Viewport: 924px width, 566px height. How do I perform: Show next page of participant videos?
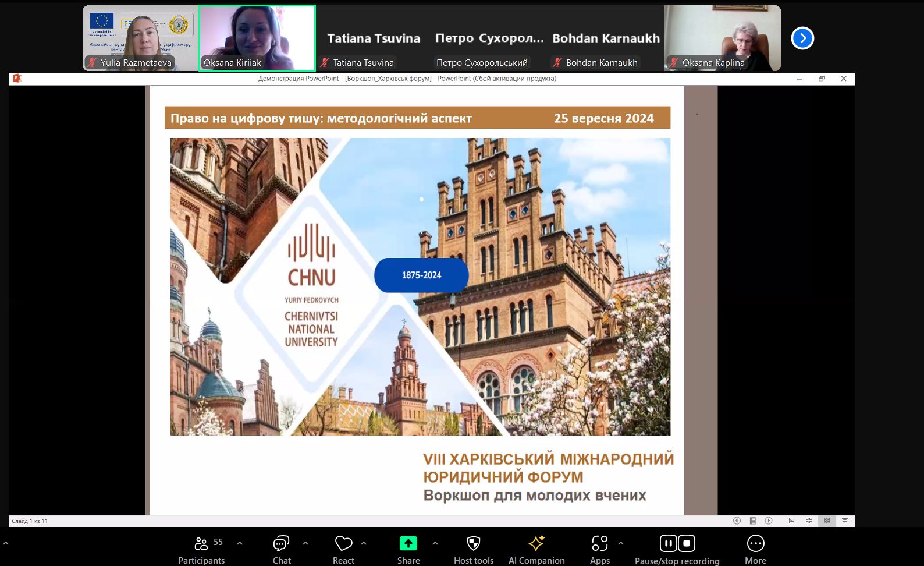[802, 38]
